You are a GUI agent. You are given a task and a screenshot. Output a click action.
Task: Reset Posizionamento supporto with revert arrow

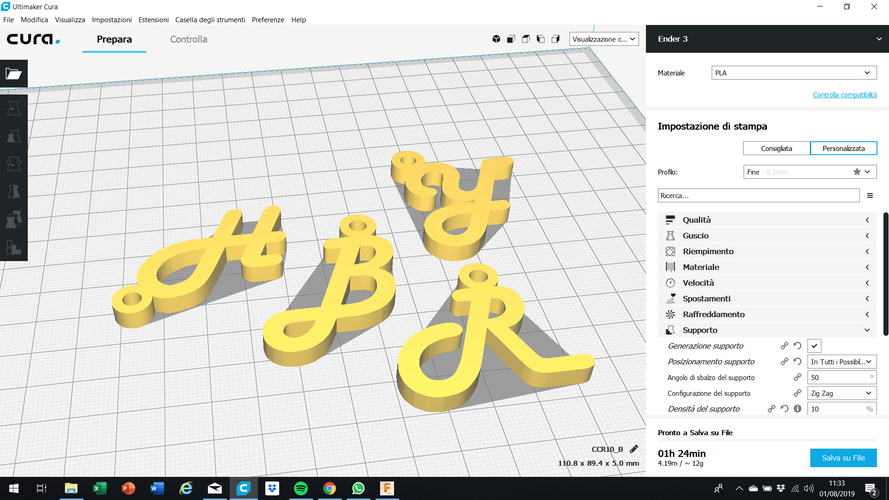point(797,362)
